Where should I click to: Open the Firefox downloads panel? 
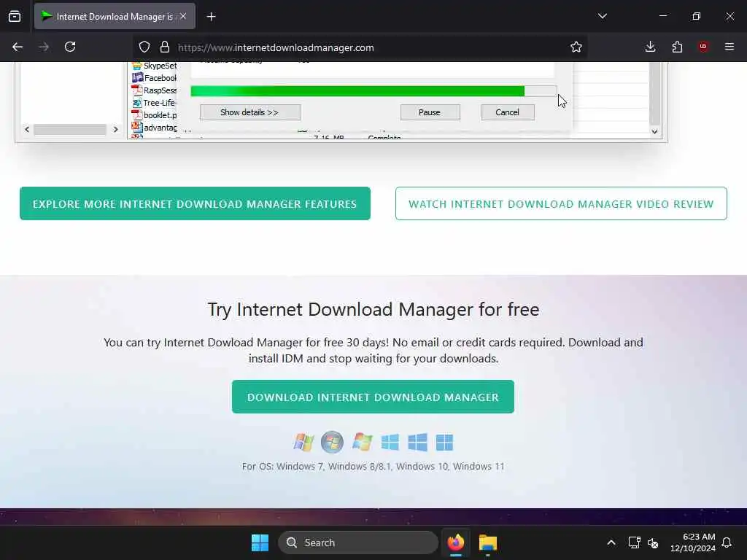[x=650, y=47]
